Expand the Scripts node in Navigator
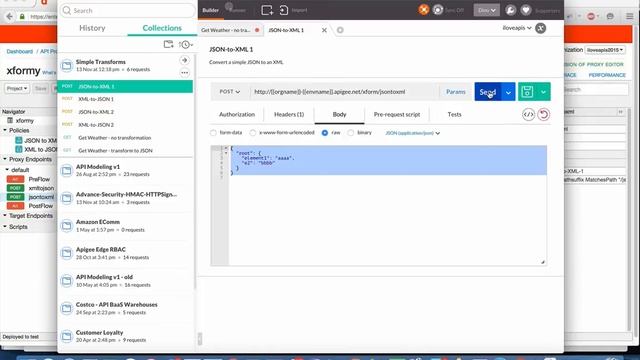 [x=5, y=227]
